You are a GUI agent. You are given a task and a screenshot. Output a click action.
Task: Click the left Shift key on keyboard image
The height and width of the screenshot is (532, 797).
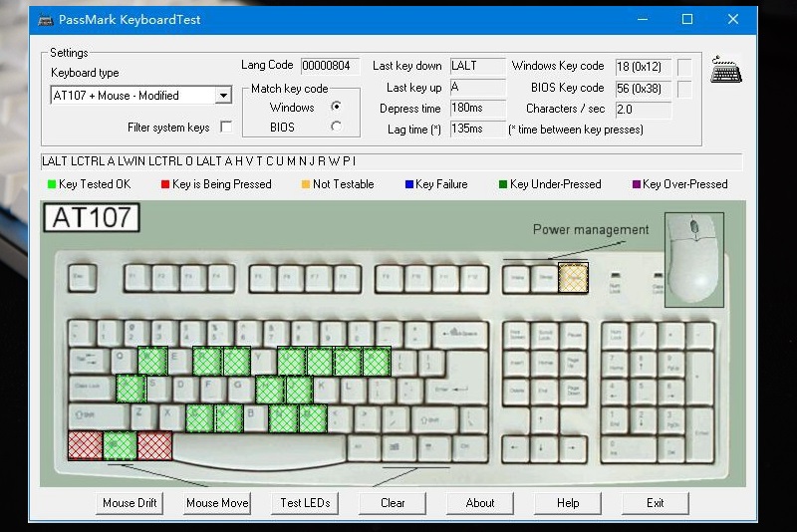pyautogui.click(x=99, y=417)
